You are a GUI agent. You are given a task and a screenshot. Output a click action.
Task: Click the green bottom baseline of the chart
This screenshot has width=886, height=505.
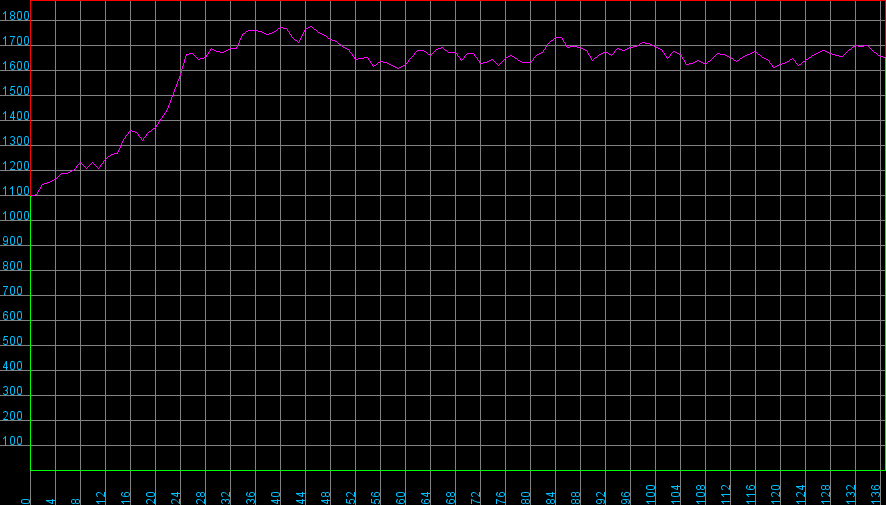pos(450,470)
